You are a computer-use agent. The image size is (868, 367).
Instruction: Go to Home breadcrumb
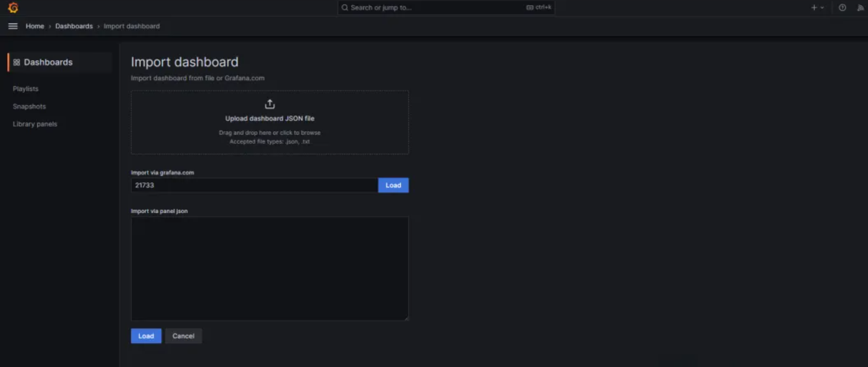coord(35,26)
